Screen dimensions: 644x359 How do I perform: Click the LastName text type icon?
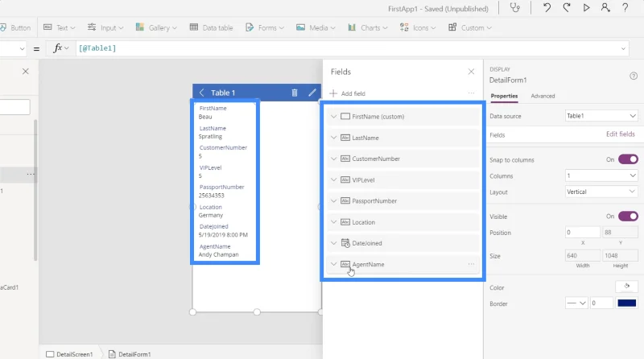click(345, 138)
